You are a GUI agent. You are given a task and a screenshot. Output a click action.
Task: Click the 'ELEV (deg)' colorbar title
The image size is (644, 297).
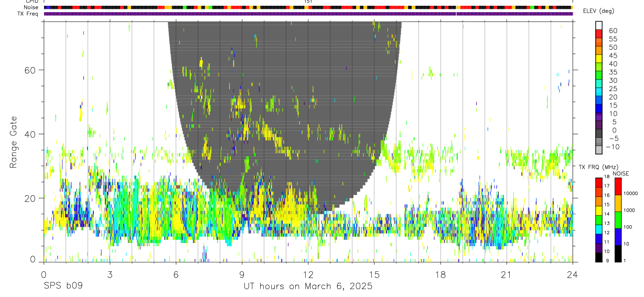[x=598, y=11]
